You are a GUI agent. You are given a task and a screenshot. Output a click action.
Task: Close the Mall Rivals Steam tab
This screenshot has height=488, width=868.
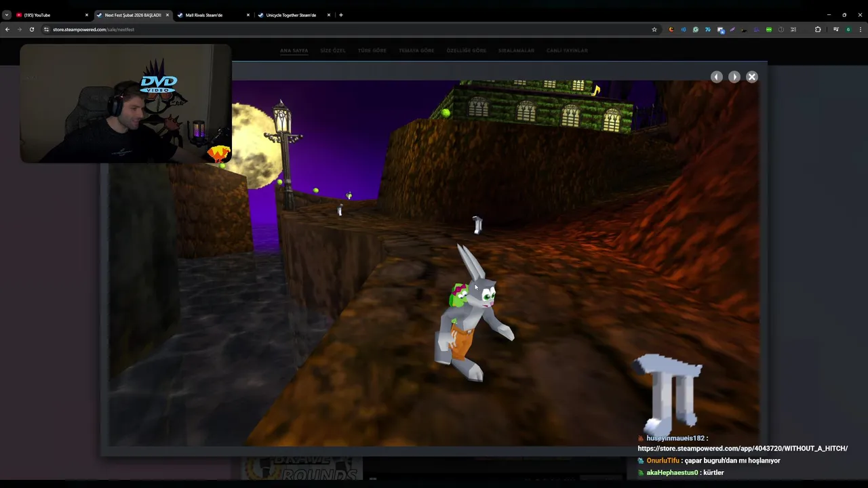coord(248,15)
